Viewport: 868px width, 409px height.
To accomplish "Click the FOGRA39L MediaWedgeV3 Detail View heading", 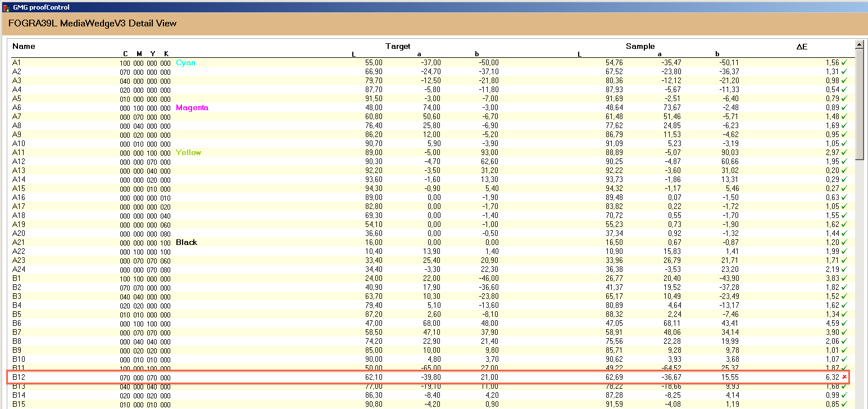I will (x=93, y=24).
